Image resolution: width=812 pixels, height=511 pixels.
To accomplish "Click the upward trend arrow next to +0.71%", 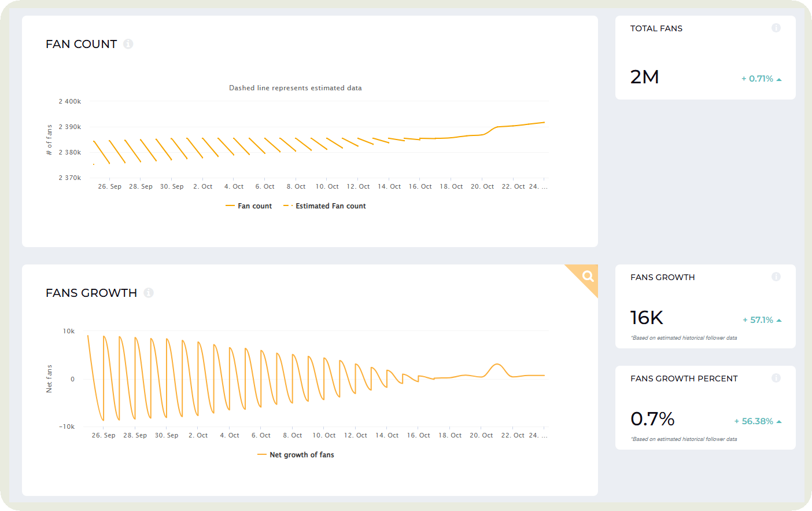I will point(780,78).
